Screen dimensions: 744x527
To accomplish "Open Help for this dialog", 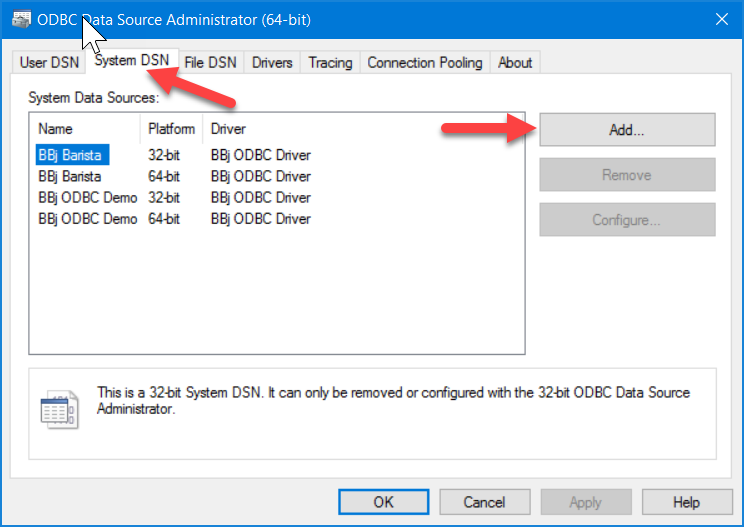I will tap(687, 502).
